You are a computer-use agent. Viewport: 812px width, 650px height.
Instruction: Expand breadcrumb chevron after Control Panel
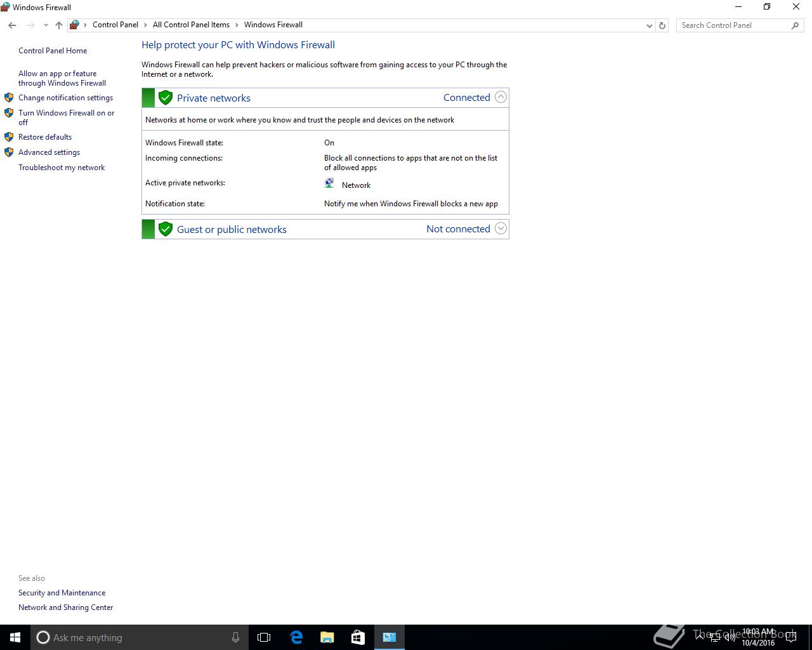click(x=146, y=25)
